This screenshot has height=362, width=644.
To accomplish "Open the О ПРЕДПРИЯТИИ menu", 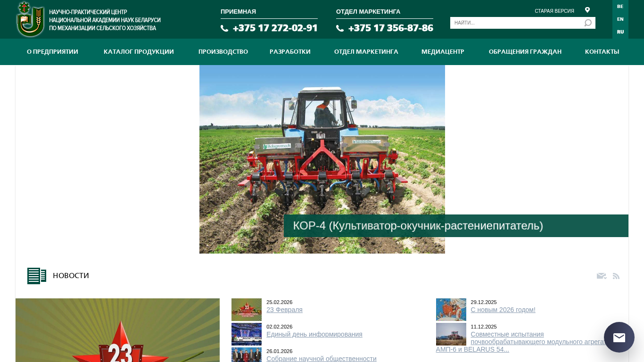I will pyautogui.click(x=52, y=52).
